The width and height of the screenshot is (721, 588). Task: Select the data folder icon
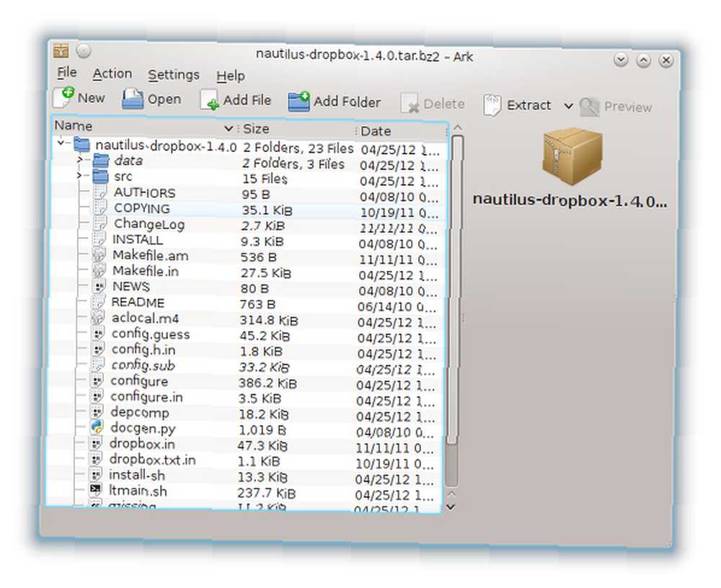coord(101,161)
